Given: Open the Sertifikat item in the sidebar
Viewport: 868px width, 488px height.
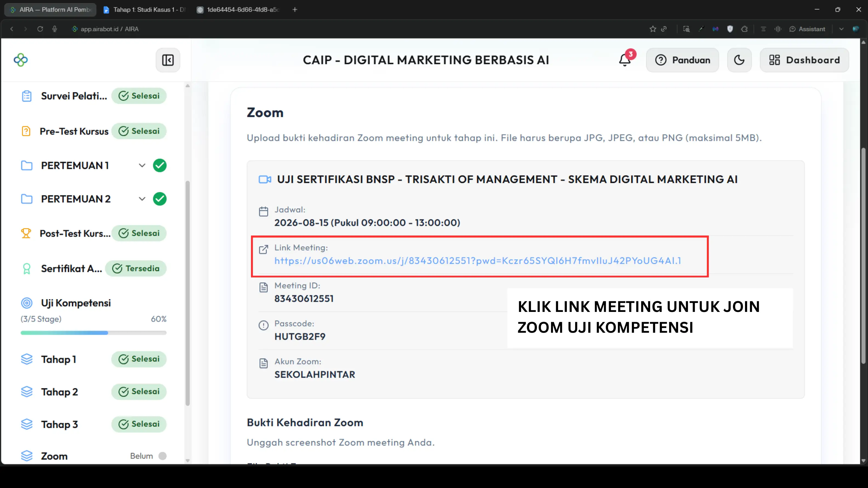Looking at the screenshot, I should pos(72,268).
